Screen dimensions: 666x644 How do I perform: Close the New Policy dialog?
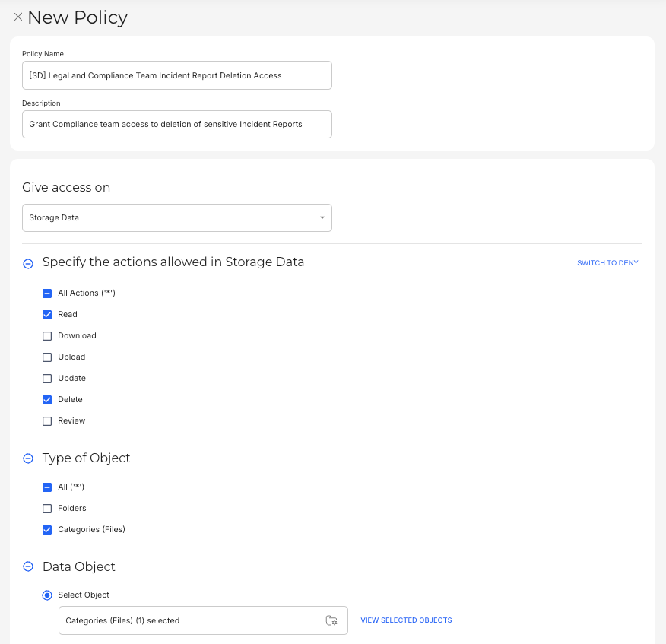click(18, 17)
